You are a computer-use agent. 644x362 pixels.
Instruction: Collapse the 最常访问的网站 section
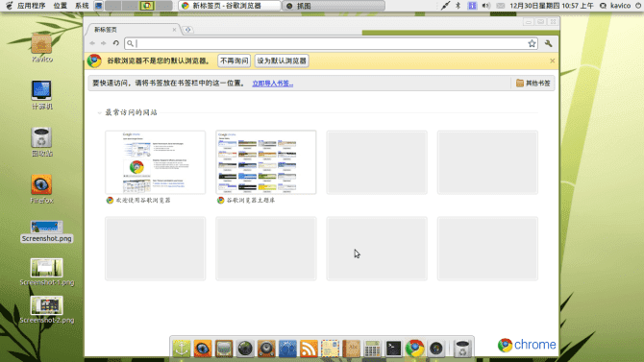(x=100, y=112)
